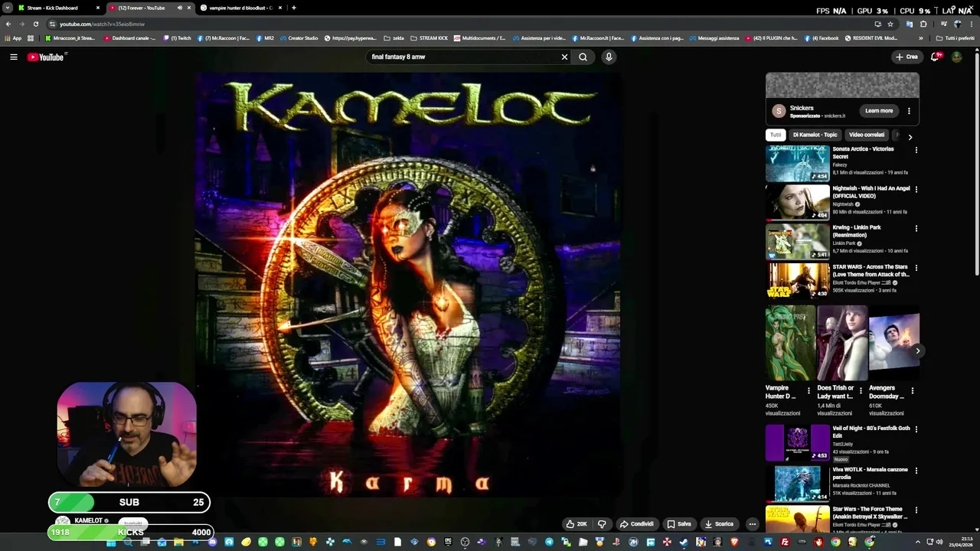Screen dimensions: 980x551
Task: Show next shorts in the carousel
Action: coord(917,350)
